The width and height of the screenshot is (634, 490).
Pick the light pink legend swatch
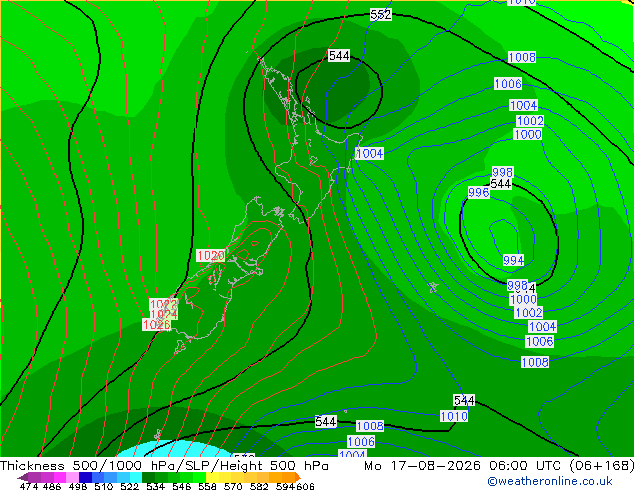[x=72, y=477]
